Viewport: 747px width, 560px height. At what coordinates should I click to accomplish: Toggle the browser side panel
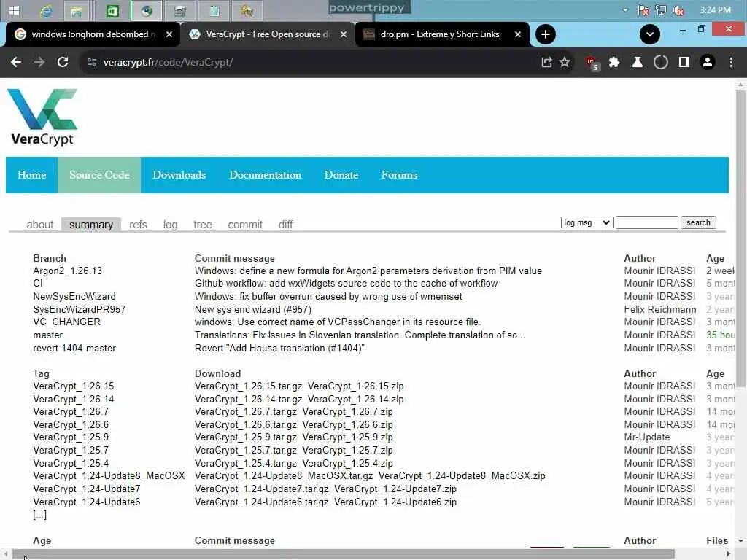(684, 63)
